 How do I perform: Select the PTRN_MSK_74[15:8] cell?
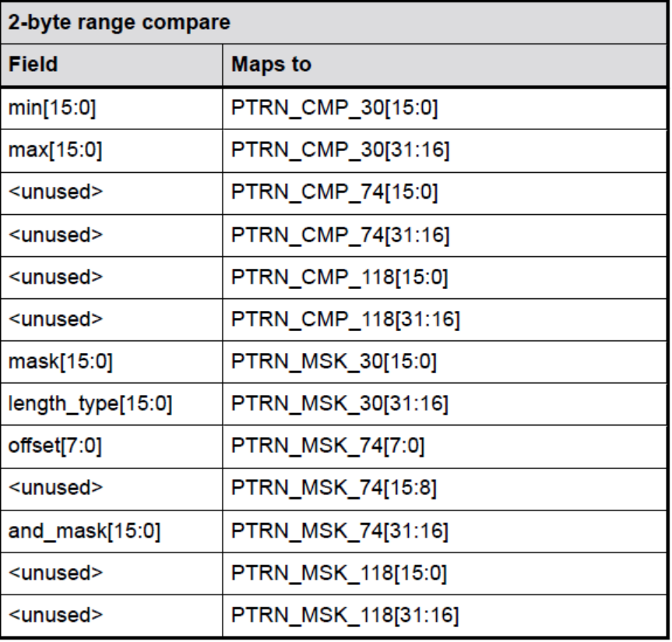coord(332,487)
